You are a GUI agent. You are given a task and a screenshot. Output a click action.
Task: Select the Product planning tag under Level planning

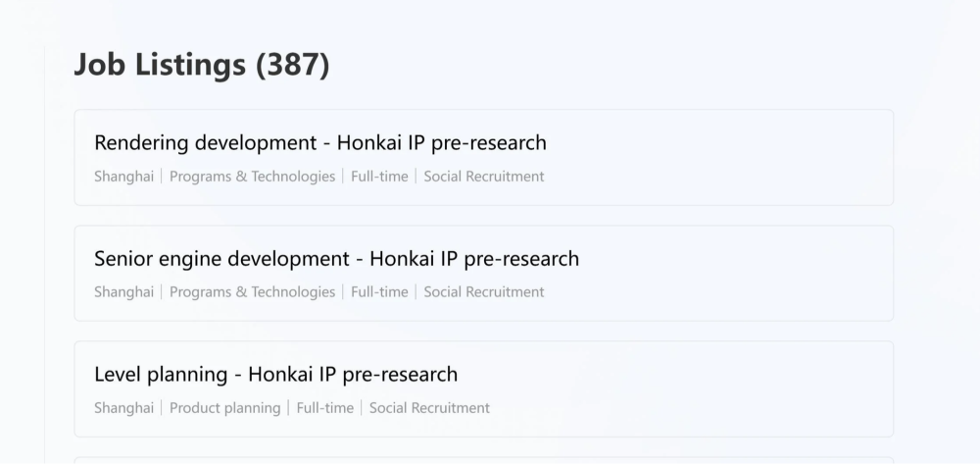point(224,408)
